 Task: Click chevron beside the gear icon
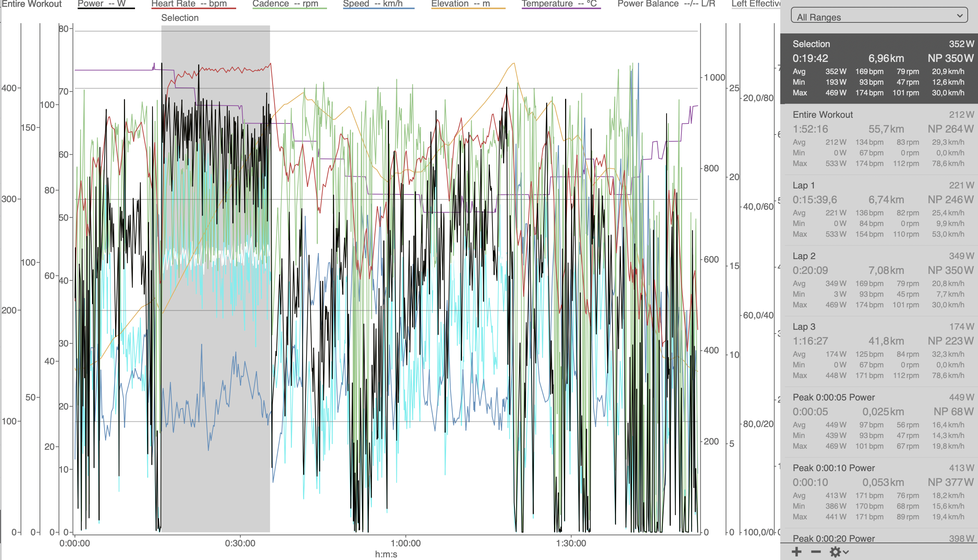coord(846,552)
